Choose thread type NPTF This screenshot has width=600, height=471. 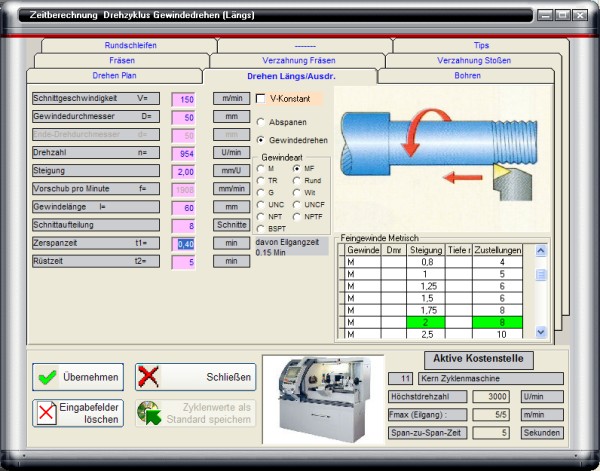point(297,217)
